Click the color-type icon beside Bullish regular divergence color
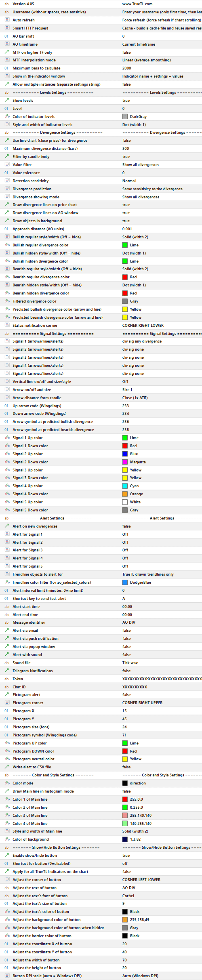The width and height of the screenshot is (202, 980). coord(6,245)
